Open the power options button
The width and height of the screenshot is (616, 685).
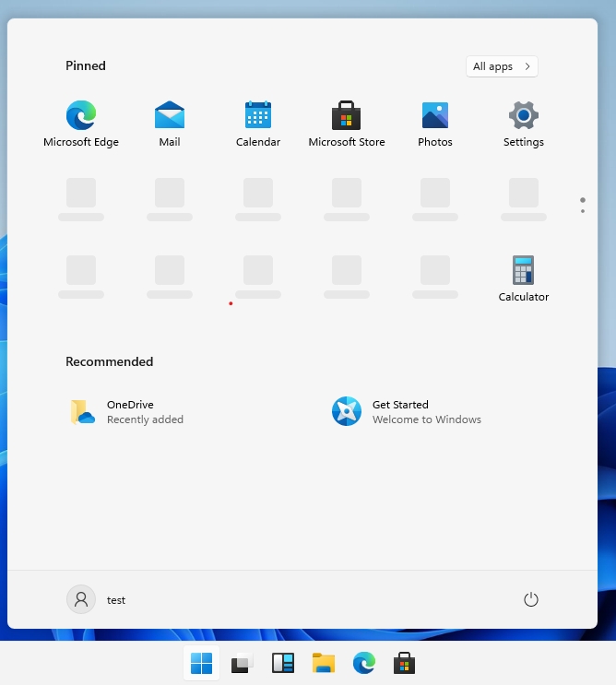tap(531, 599)
